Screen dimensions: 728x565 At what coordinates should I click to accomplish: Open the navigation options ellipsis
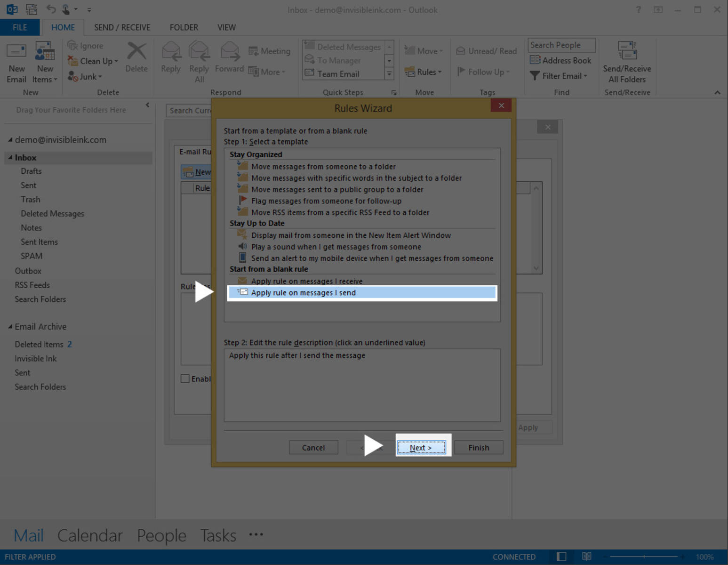click(256, 534)
